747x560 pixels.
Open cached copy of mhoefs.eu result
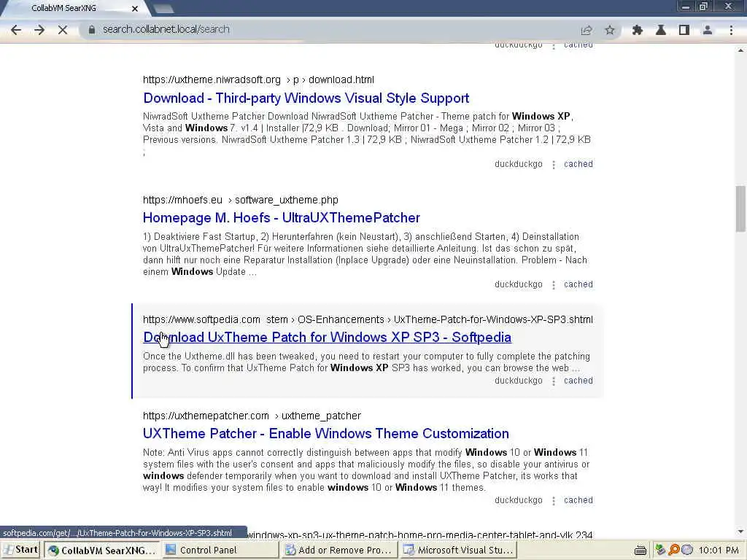point(578,284)
